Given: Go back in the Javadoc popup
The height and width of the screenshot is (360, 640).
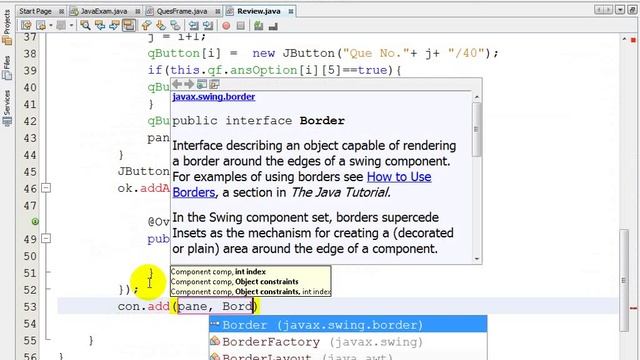Looking at the screenshot, I should (x=177, y=84).
